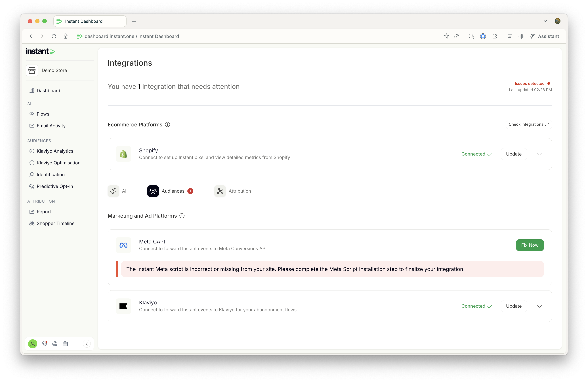588x382 pixels.
Task: Click the briefcase icon in sidebar footer
Action: tap(65, 344)
